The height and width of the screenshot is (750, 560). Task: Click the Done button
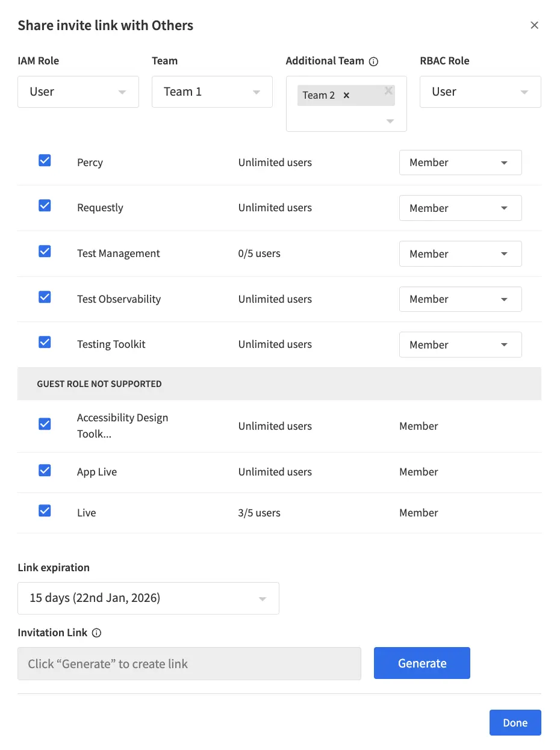(515, 722)
